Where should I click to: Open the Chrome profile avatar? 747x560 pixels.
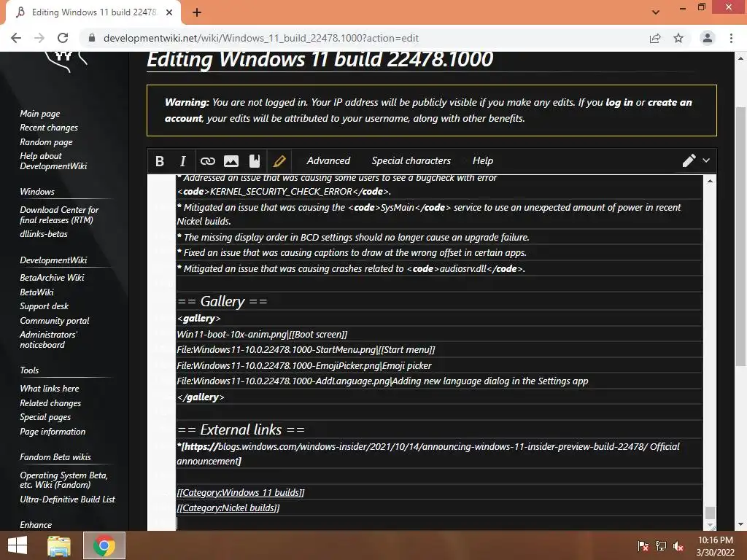pos(708,38)
